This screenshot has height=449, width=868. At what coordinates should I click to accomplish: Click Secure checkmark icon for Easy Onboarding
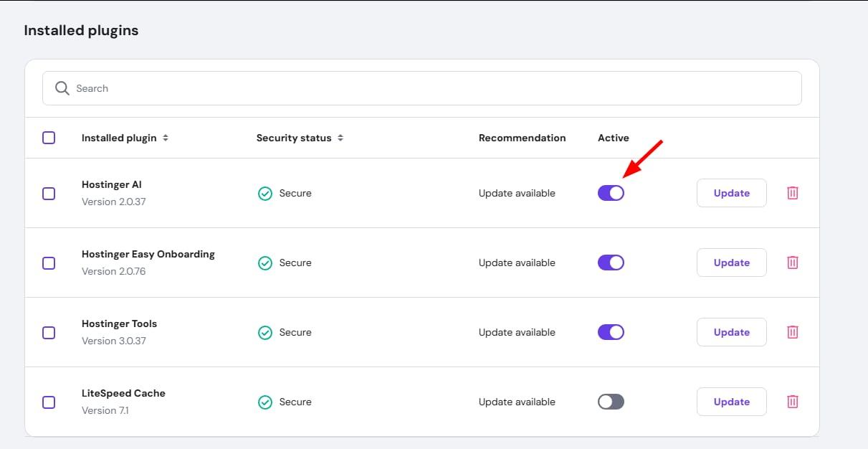coord(265,263)
